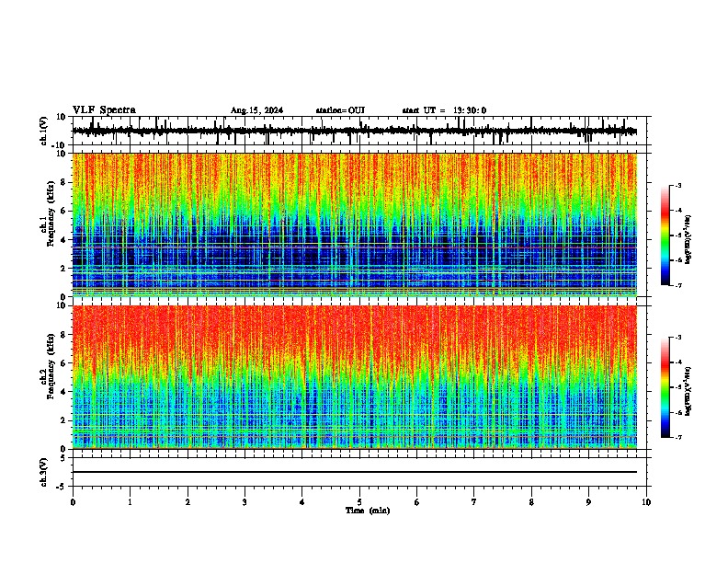Click the "-3" tick on the ch.2 color bar
This screenshot has width=728, height=563.
[678, 338]
